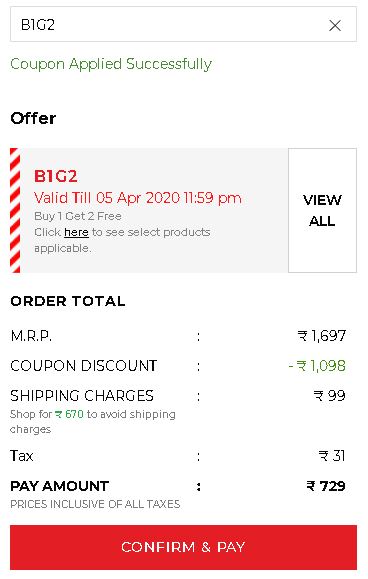
Task: Clear the B1G2 coupon code with X
Action: [x=335, y=25]
